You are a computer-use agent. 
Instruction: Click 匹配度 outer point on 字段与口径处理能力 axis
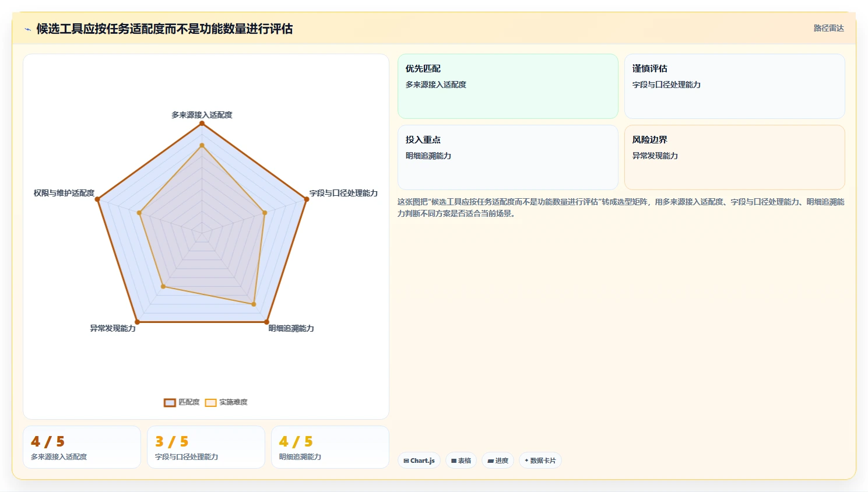(307, 199)
